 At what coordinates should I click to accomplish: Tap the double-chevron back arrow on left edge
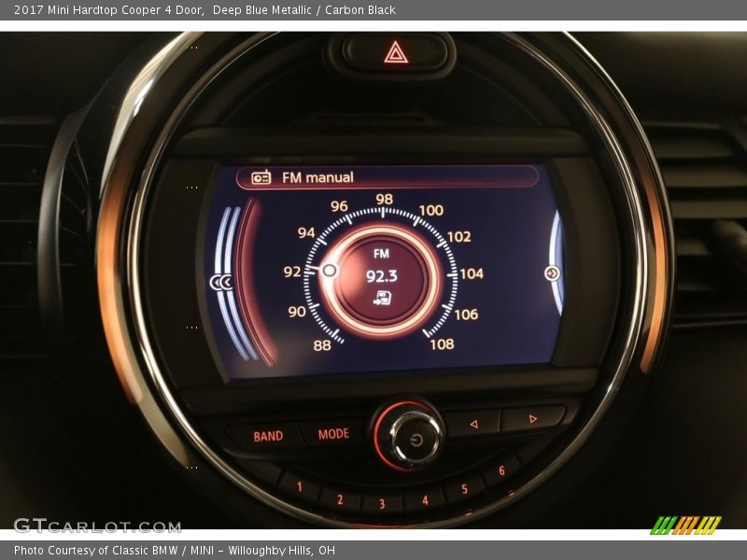[x=221, y=282]
